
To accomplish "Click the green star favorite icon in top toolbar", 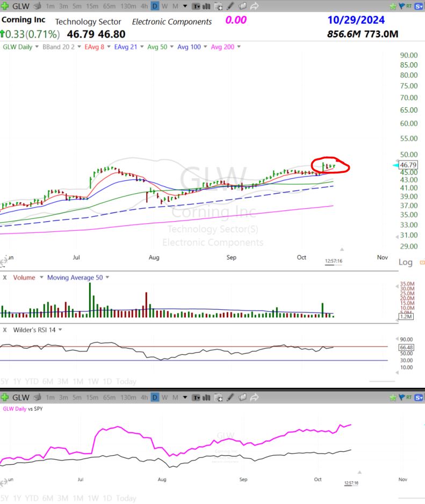I will (x=393, y=6).
